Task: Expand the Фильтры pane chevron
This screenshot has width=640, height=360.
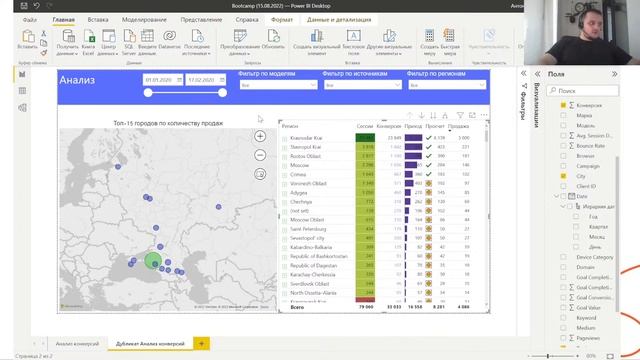Action: coord(524,73)
